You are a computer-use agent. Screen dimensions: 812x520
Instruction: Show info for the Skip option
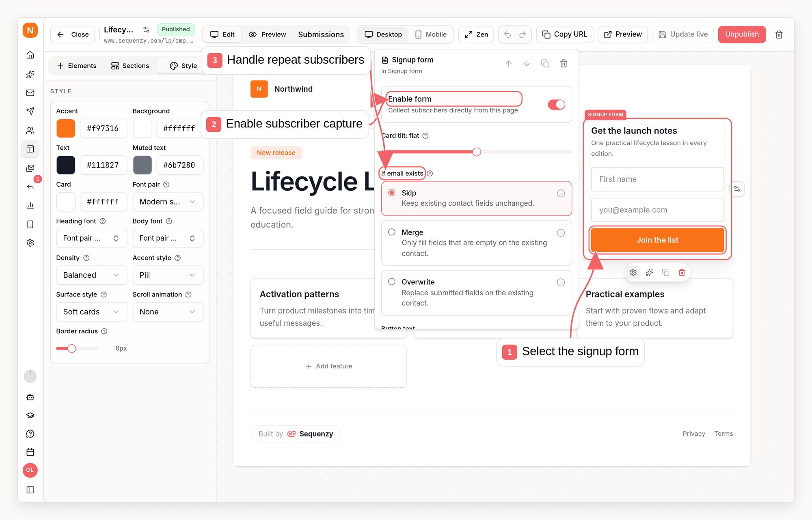pyautogui.click(x=561, y=193)
